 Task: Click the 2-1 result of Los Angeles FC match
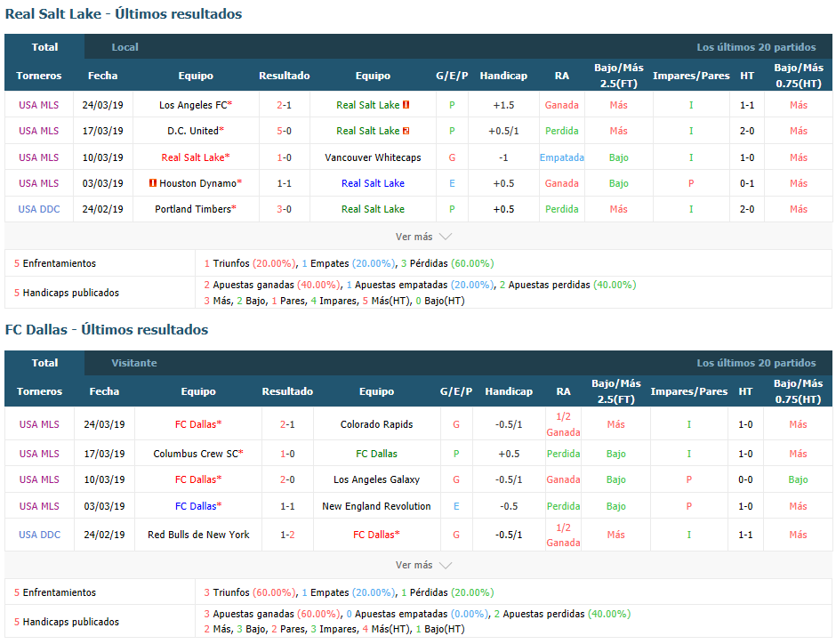pos(285,105)
